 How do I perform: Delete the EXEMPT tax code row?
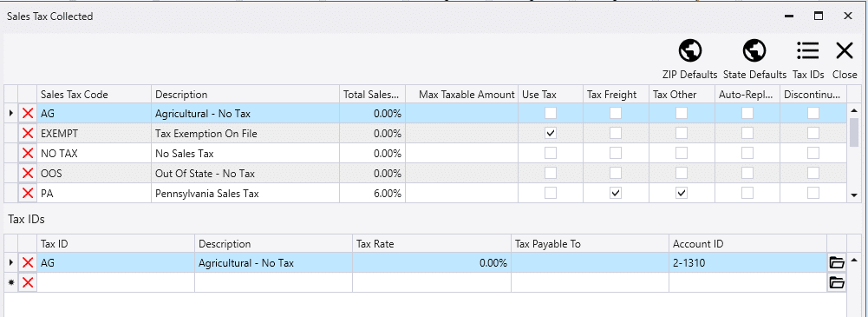tap(28, 134)
